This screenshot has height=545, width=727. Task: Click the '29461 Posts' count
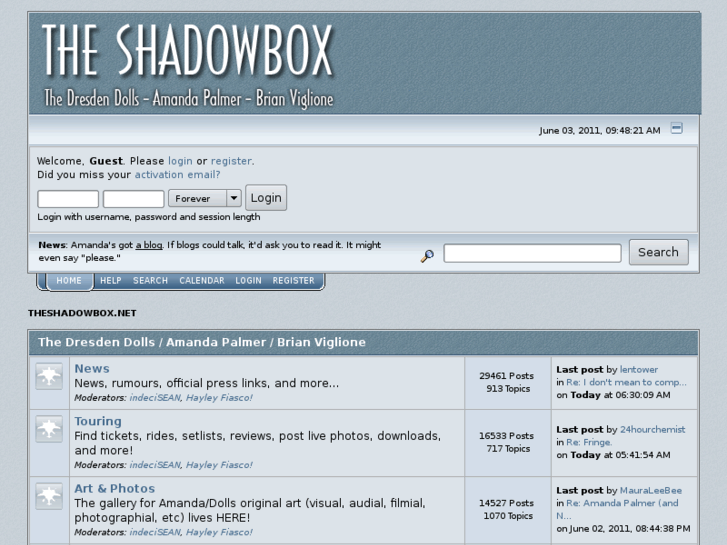point(506,376)
